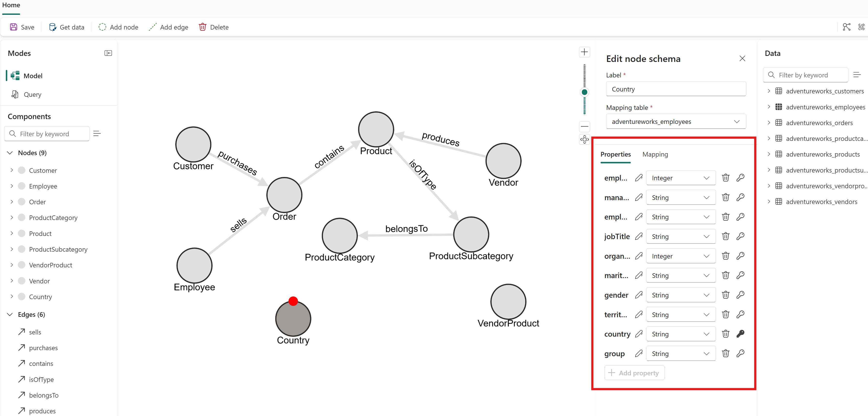Click the Add property button
Viewport: 868px width, 416px height.
(634, 373)
